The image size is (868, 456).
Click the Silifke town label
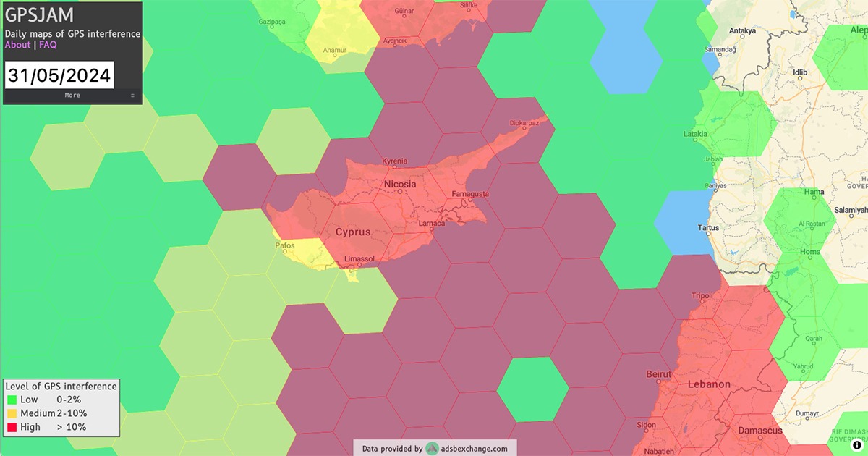point(469,5)
